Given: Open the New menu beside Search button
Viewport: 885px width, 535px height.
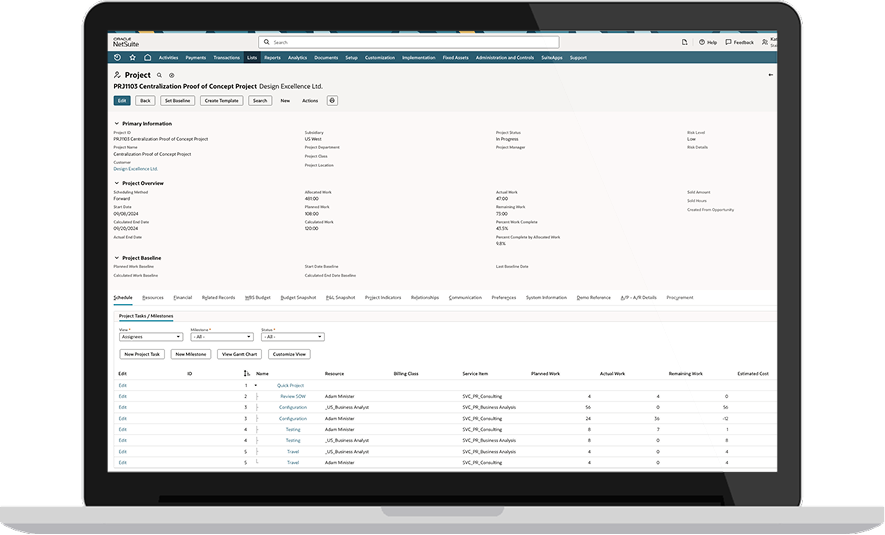Looking at the screenshot, I should coord(285,100).
